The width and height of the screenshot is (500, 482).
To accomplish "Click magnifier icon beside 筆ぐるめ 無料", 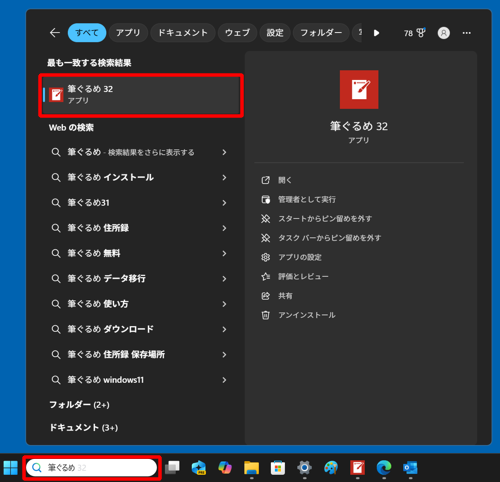I will point(56,254).
